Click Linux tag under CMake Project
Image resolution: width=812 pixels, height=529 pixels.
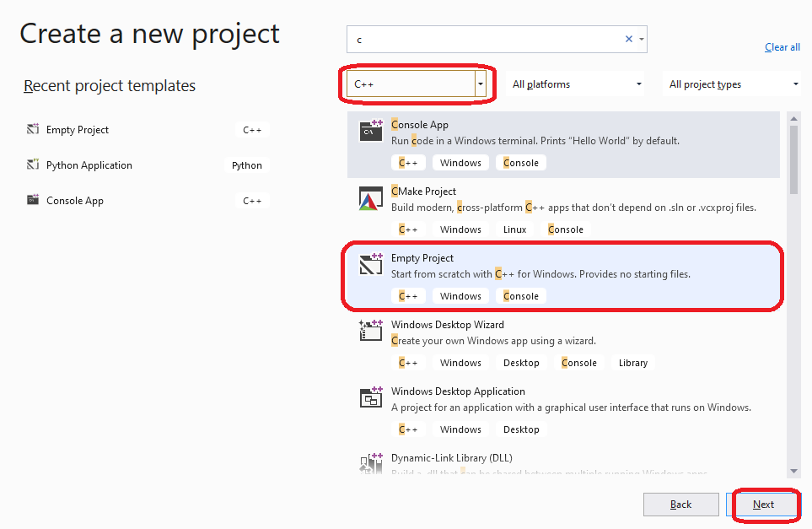coord(514,229)
